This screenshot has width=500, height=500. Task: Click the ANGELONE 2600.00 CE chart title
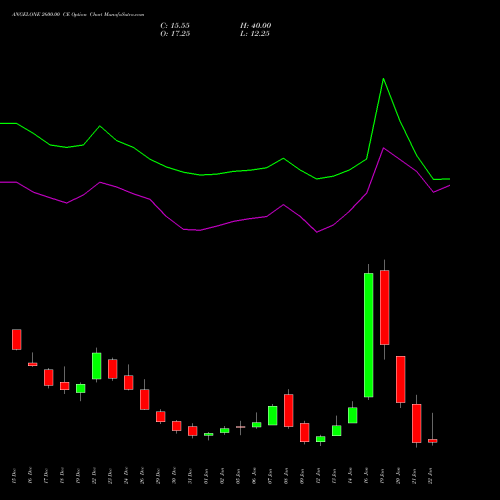(78, 15)
